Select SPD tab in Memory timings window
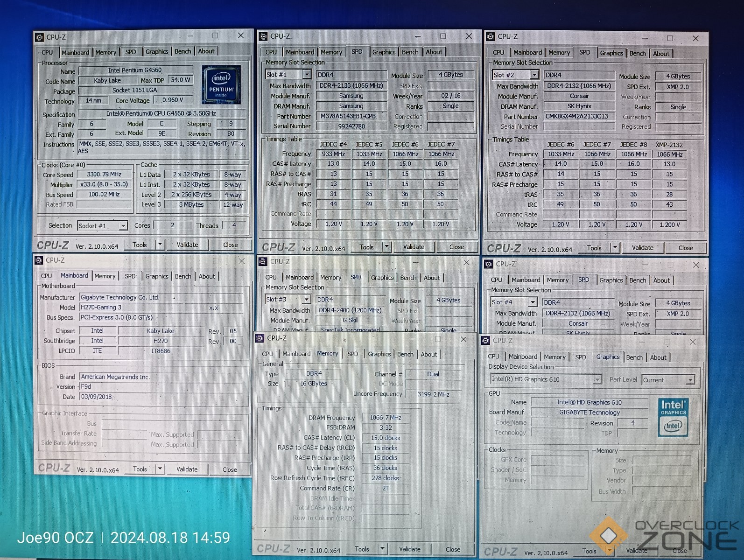The height and width of the screenshot is (560, 744). (353, 354)
